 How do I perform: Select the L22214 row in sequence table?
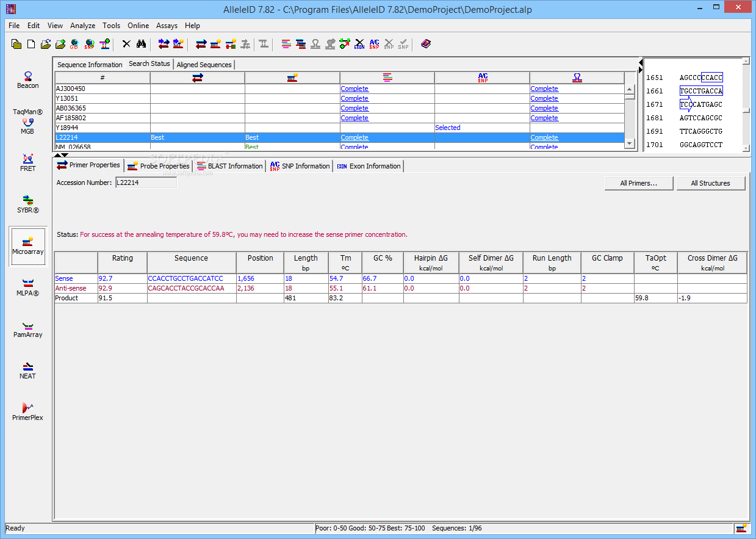point(340,137)
